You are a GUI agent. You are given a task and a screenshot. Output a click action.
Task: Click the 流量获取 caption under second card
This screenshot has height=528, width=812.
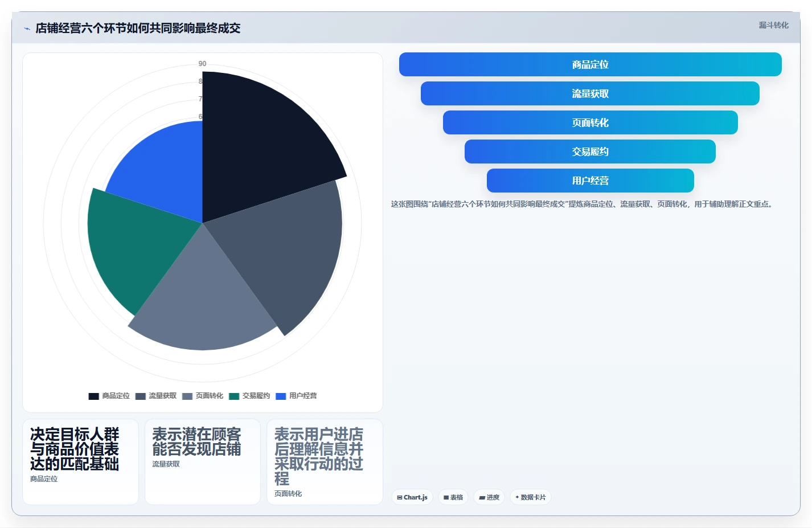tap(166, 464)
